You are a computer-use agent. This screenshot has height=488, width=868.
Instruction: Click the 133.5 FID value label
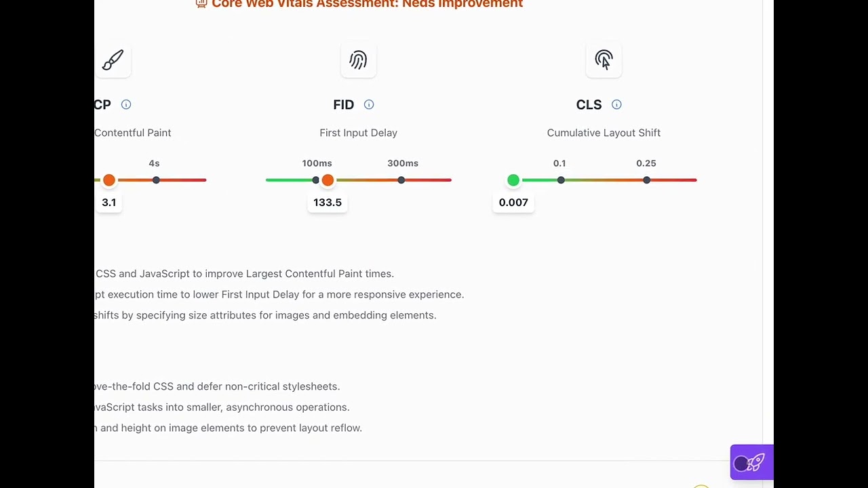point(328,202)
